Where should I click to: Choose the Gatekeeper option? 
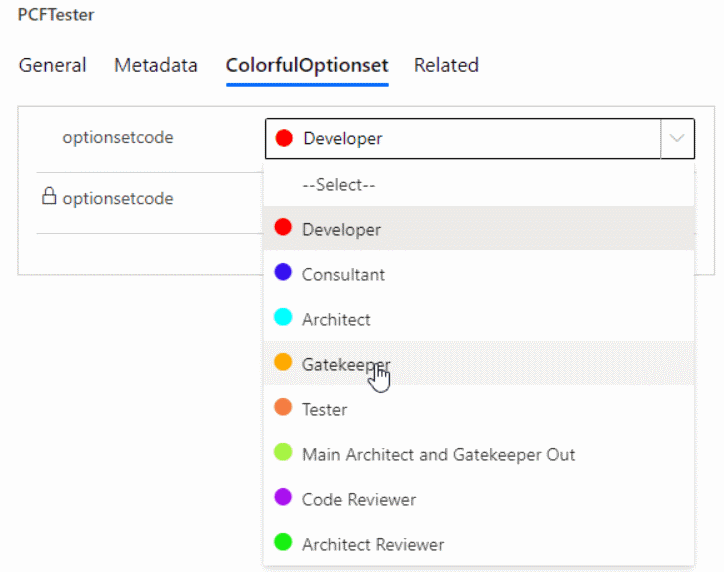pyautogui.click(x=479, y=364)
